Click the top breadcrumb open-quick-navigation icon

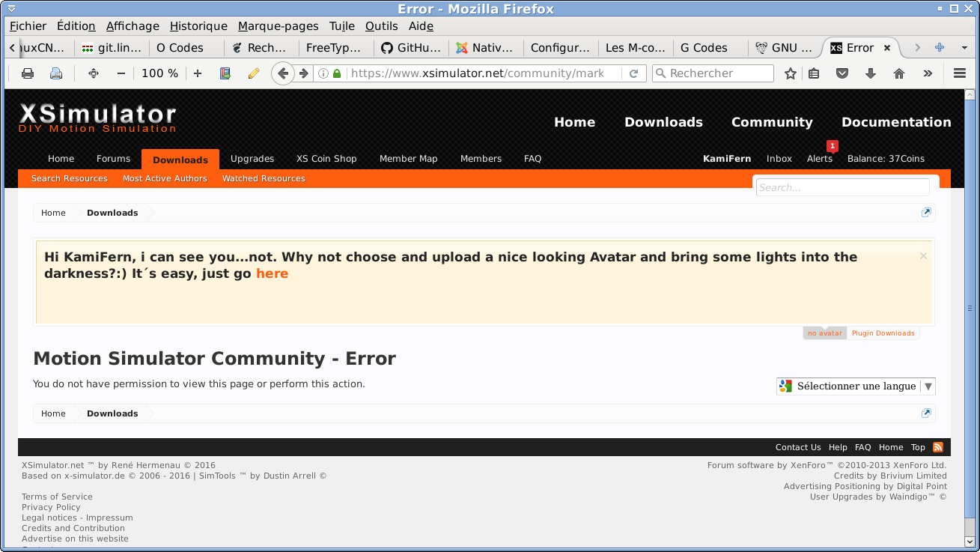coord(926,213)
